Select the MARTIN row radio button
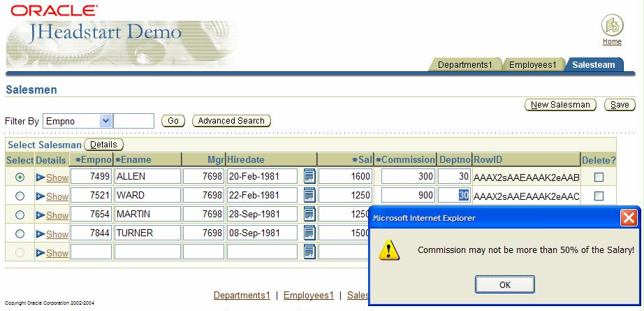 pos(20,215)
